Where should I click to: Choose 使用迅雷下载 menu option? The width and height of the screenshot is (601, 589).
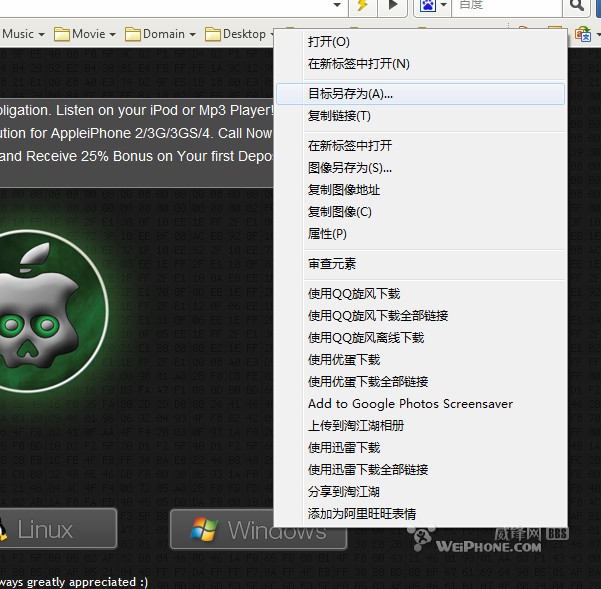(x=344, y=448)
